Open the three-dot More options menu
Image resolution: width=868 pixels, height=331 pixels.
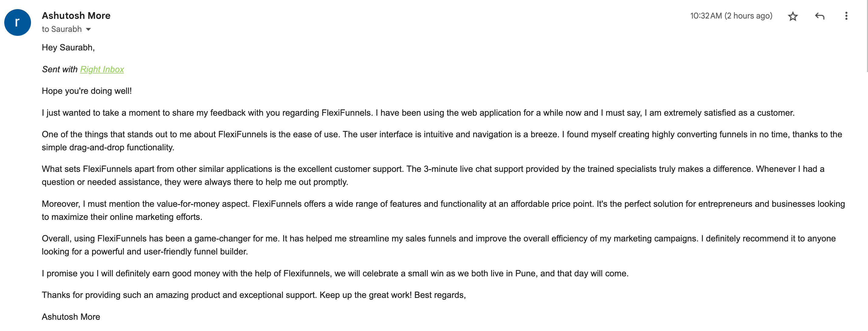(846, 16)
